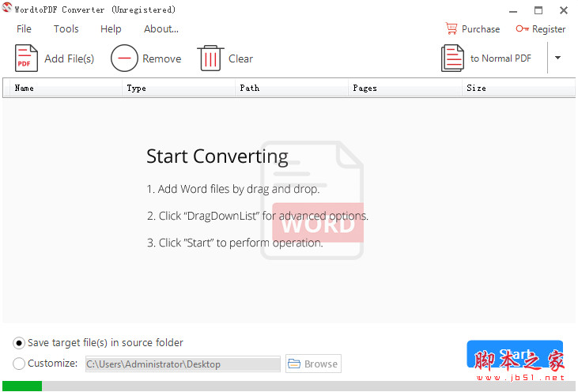Click the Add File(s) label
This screenshot has height=392, width=578.
pyautogui.click(x=70, y=58)
